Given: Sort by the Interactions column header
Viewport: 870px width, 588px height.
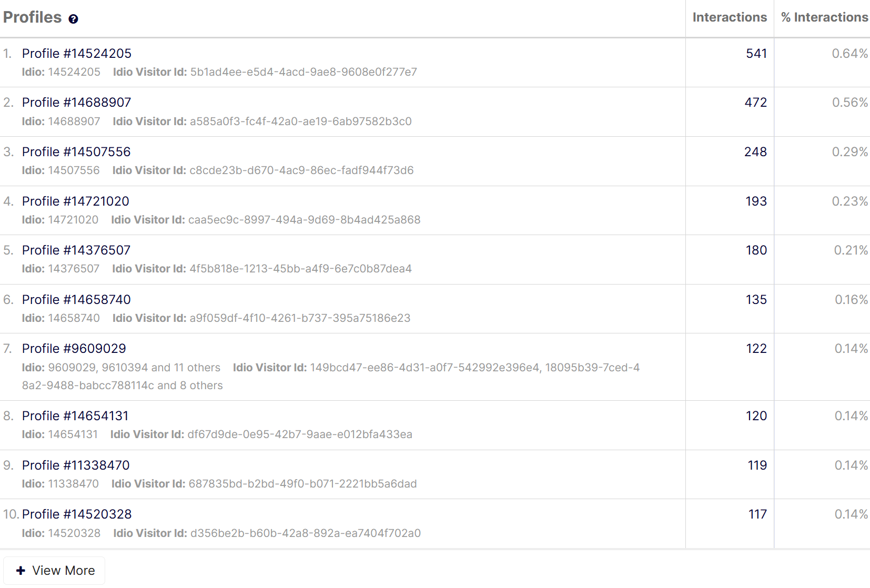Looking at the screenshot, I should pos(729,17).
